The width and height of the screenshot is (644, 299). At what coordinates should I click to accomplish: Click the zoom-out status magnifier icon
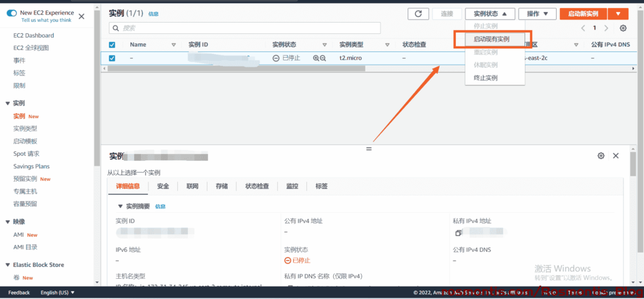point(323,58)
